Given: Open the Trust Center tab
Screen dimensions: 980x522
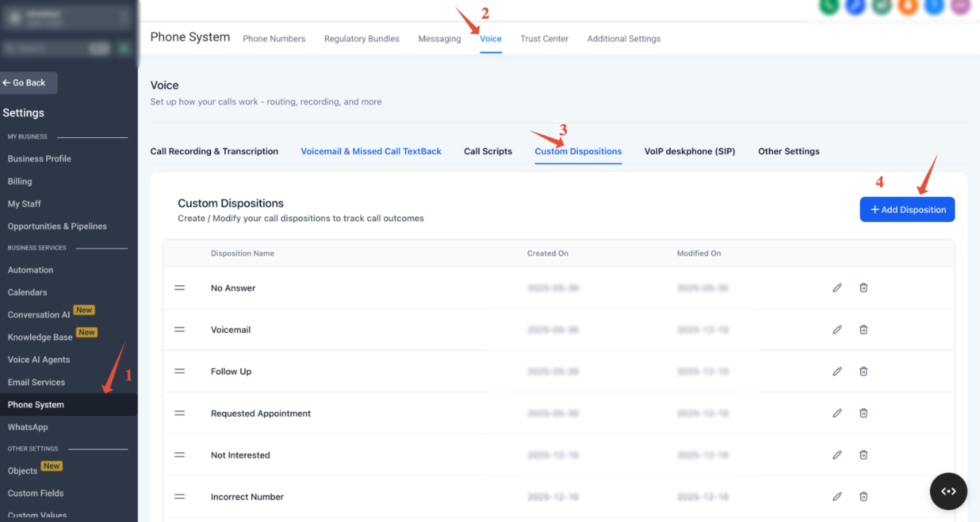Looking at the screenshot, I should pyautogui.click(x=544, y=39).
